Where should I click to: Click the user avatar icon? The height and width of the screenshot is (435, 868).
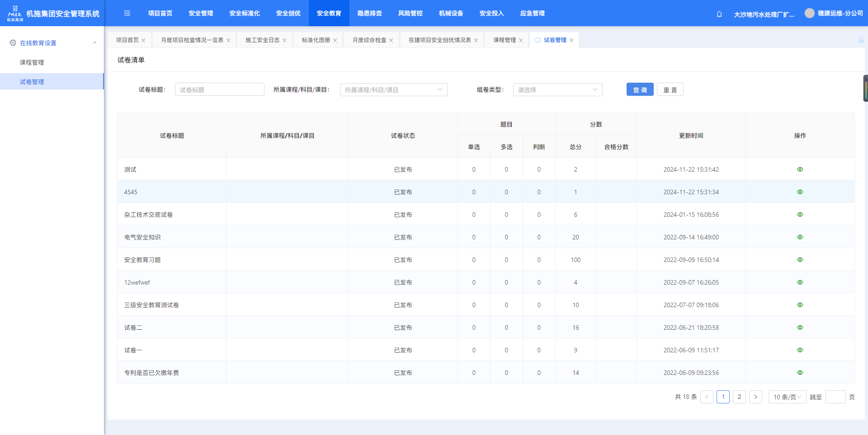click(x=809, y=13)
